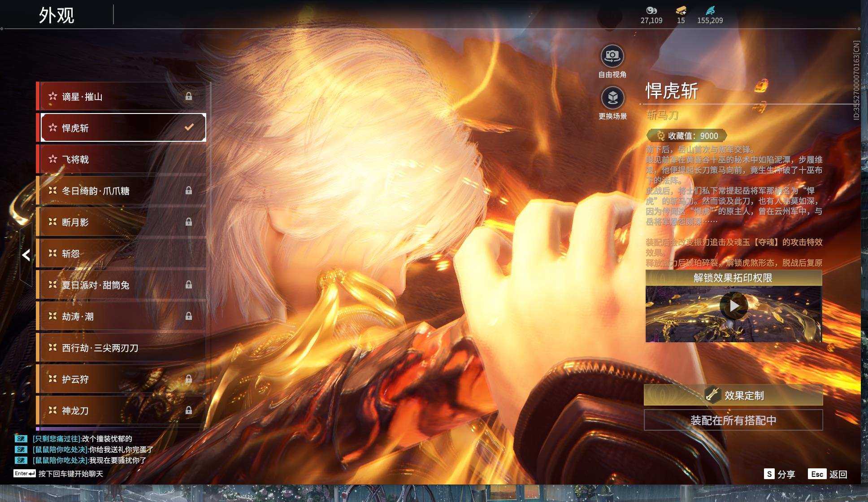
Task: Select the 劫涛·潮 weapon skin
Action: click(x=121, y=316)
